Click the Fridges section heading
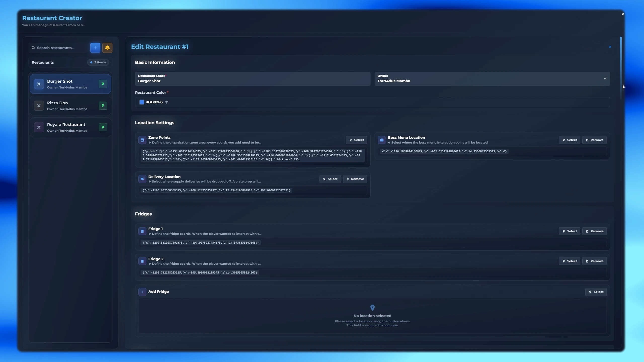This screenshot has width=644, height=362. [x=143, y=214]
